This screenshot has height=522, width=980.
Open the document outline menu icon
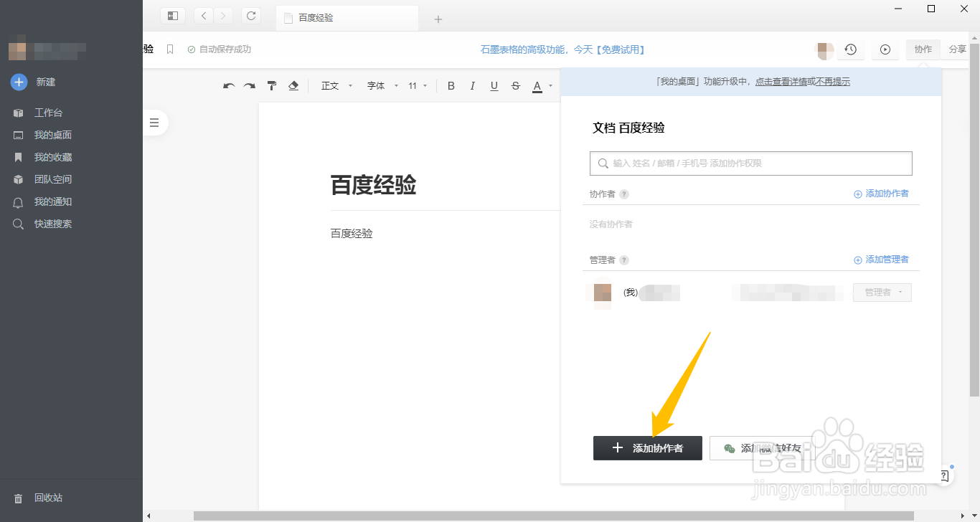(x=154, y=123)
